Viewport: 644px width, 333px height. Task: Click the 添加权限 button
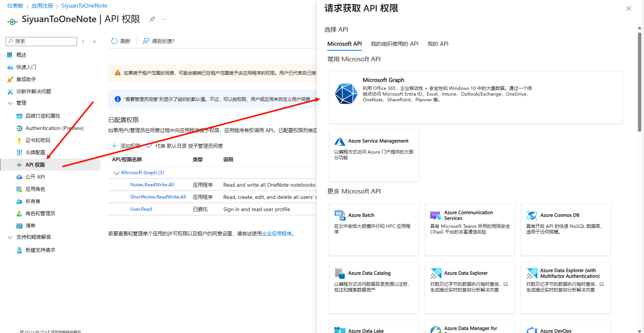coord(126,146)
